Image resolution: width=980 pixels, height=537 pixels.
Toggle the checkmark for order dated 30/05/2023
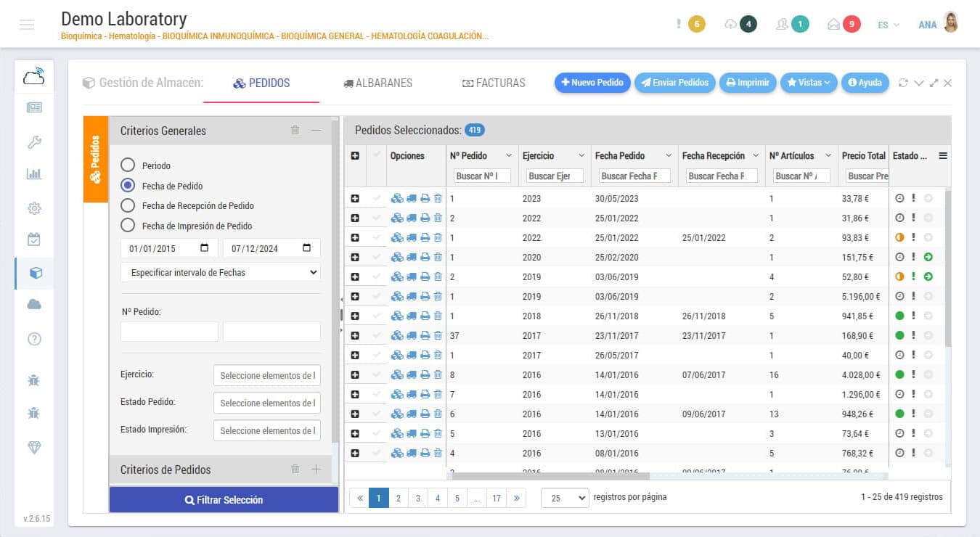376,198
